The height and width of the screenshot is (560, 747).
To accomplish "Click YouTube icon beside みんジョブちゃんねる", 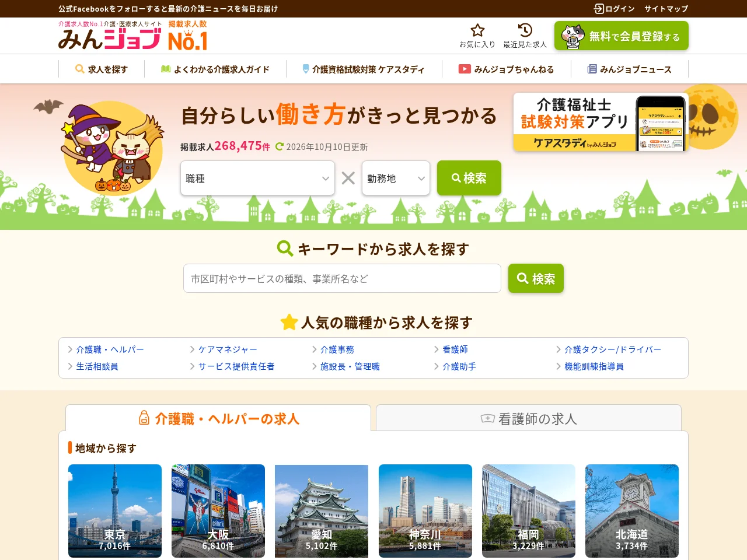I will [x=465, y=69].
